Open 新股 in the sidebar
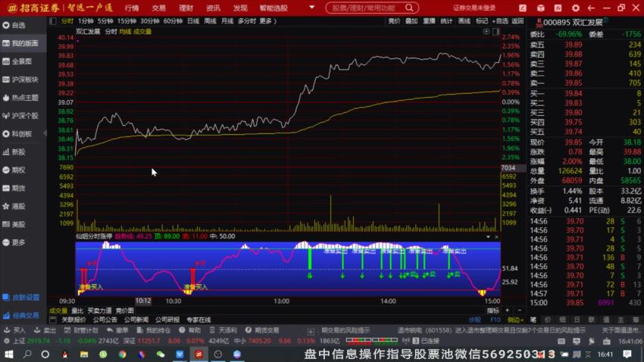 click(15, 152)
